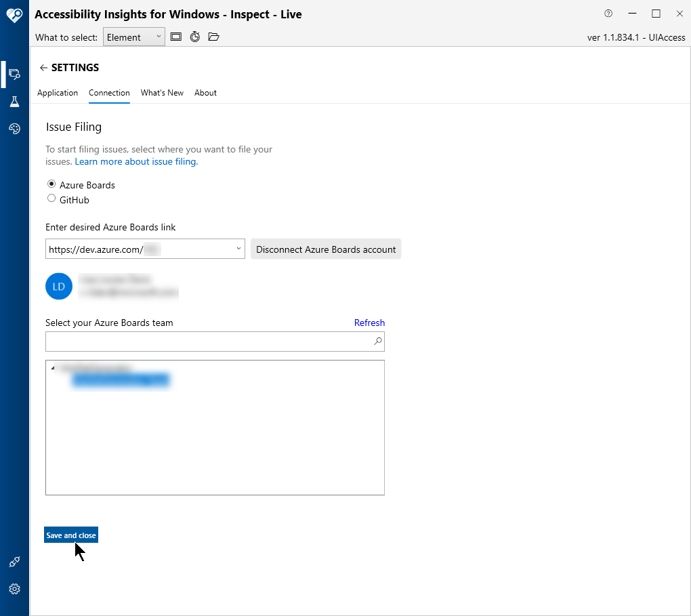Viewport: 691px width, 616px height.
Task: Click the connection plug icon in the sidebar
Action: [14, 562]
